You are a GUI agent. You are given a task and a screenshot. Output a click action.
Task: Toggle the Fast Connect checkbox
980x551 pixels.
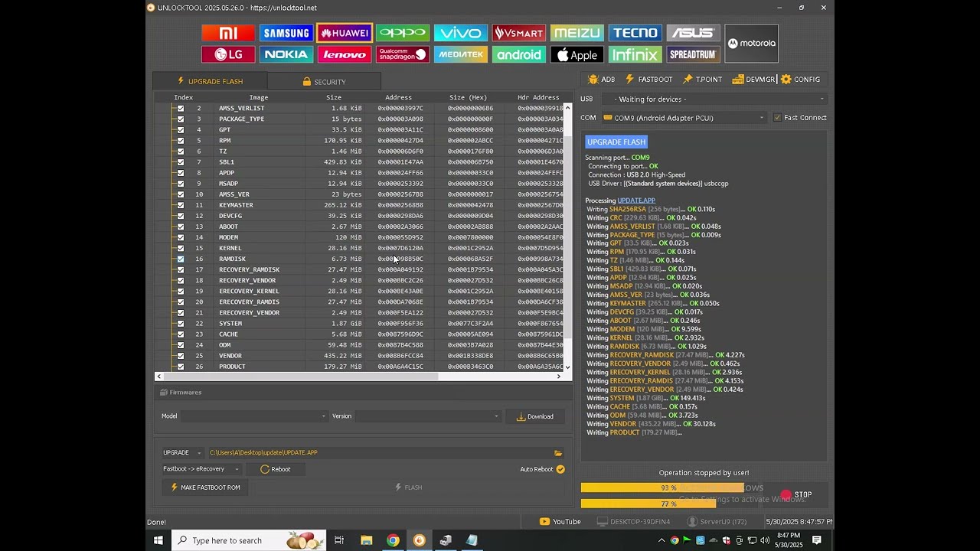[777, 118]
